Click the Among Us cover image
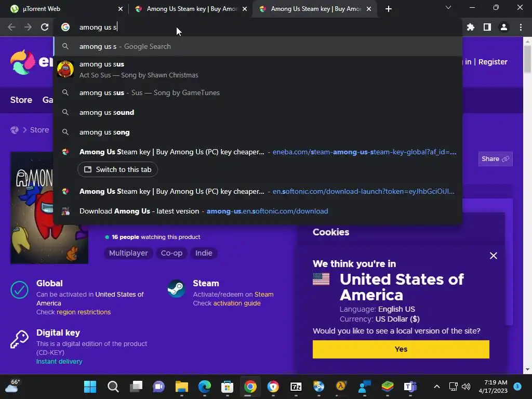Viewport: 532px width, 399px height. [x=49, y=208]
